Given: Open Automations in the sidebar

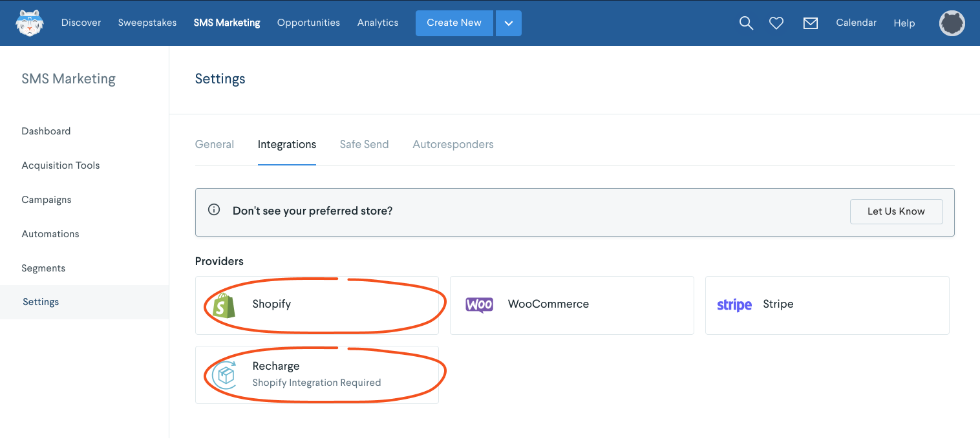Looking at the screenshot, I should [x=50, y=234].
